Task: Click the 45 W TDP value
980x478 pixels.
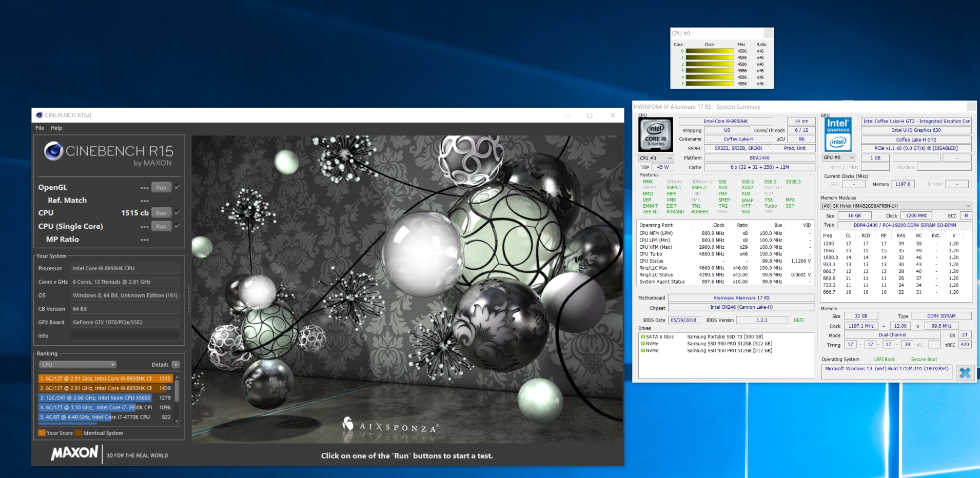Action: click(662, 167)
